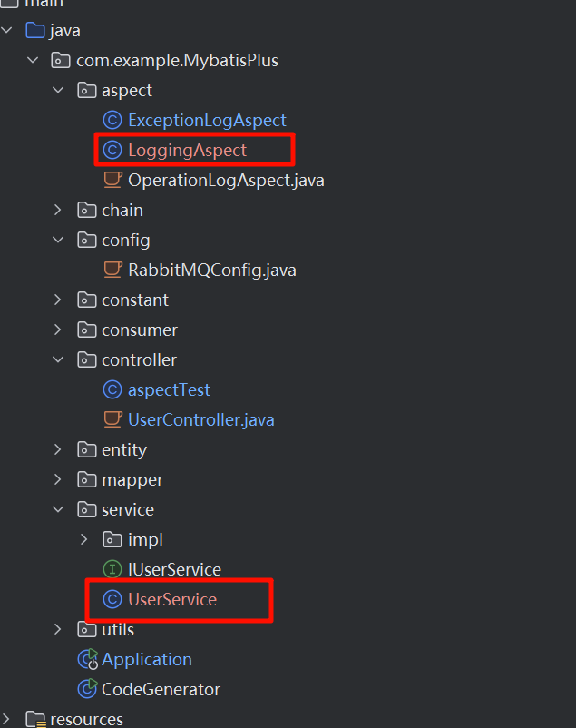Viewport: 576px width, 728px height.
Task: Expand the impl folder under service
Action: pyautogui.click(x=84, y=539)
